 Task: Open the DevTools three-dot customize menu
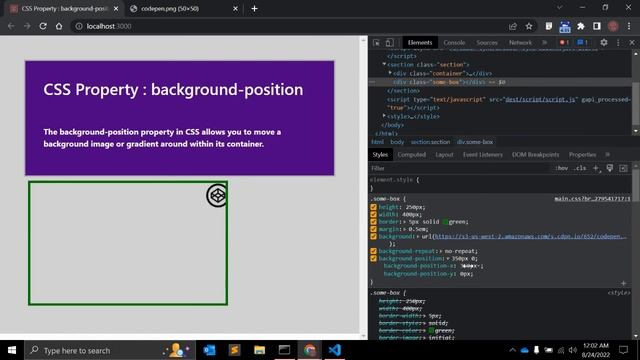point(618,42)
